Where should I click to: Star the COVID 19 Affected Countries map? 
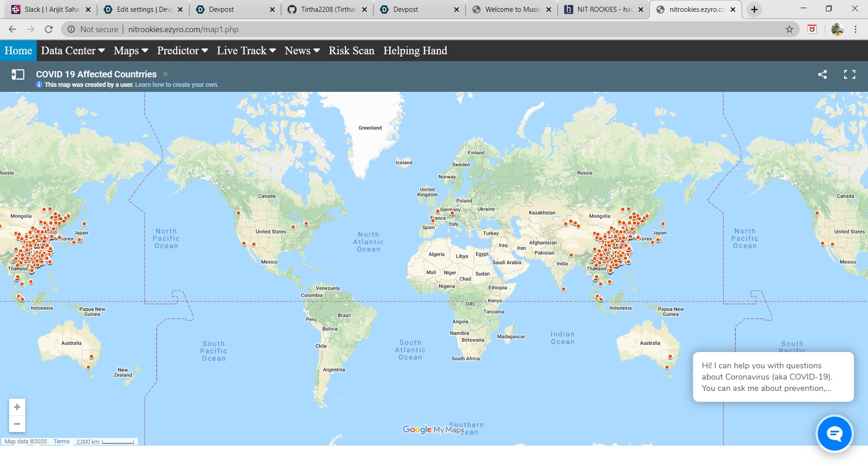[x=165, y=74]
